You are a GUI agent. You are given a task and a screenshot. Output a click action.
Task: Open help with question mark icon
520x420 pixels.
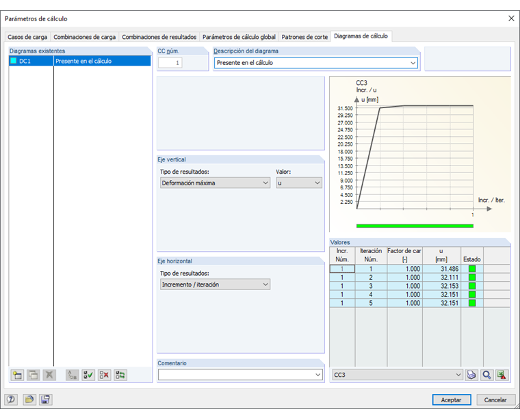tap(11, 399)
